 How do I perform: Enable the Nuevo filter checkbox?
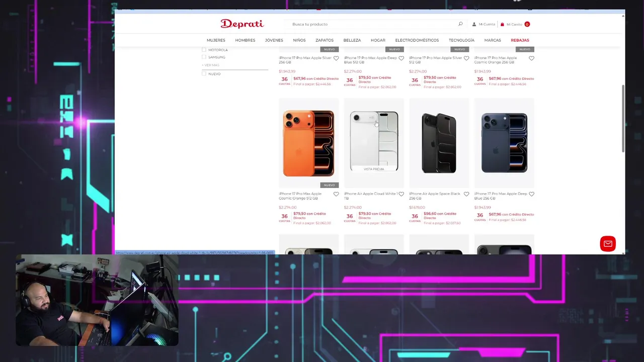click(204, 73)
